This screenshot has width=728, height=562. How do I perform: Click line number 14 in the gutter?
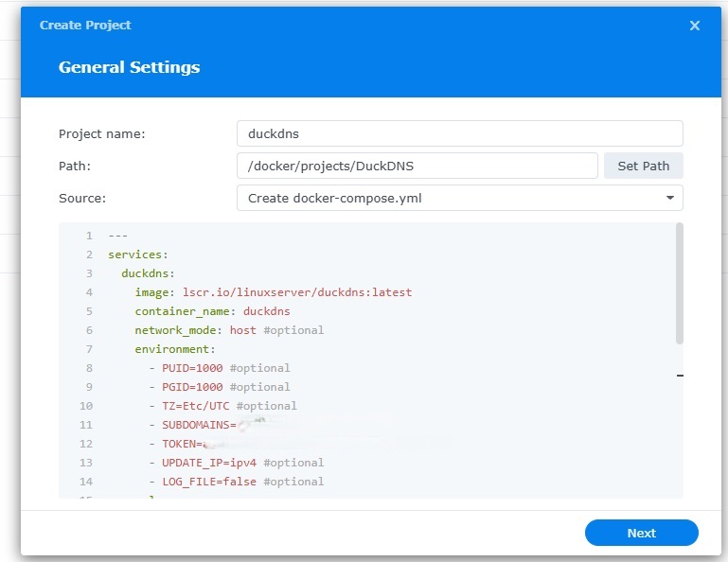click(86, 482)
